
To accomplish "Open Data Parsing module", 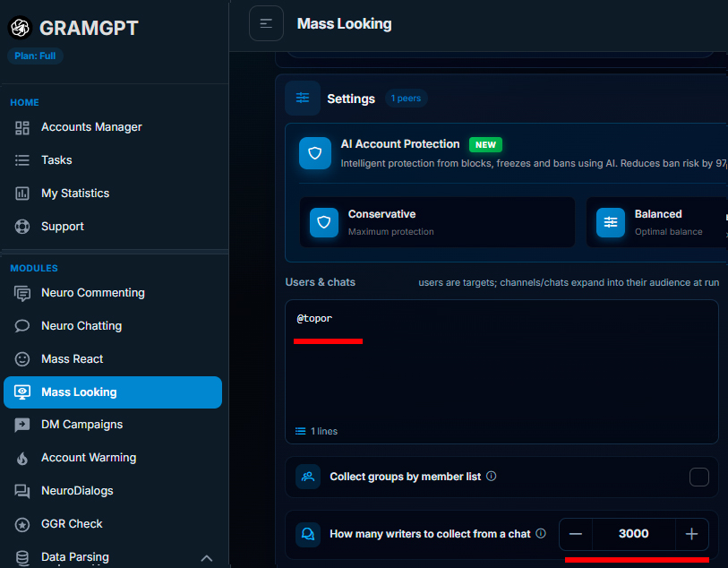I will [x=75, y=557].
